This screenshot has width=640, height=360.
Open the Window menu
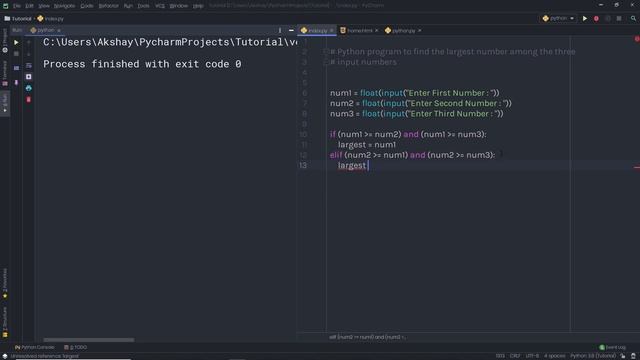(178, 6)
